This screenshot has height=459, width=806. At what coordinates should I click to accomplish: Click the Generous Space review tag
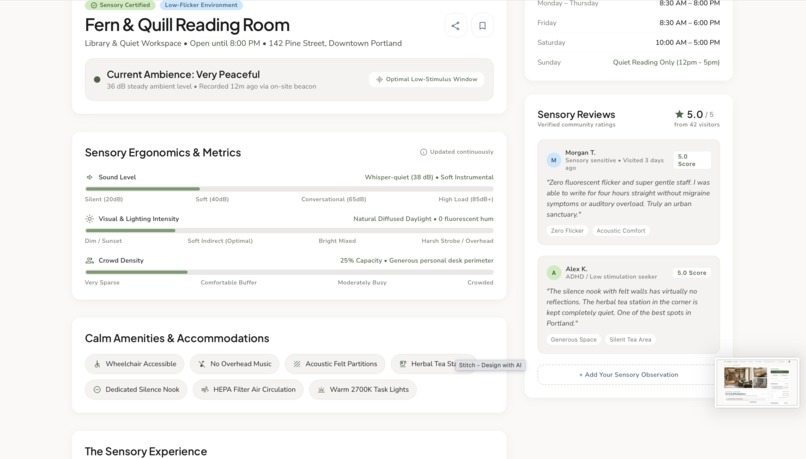[574, 340]
